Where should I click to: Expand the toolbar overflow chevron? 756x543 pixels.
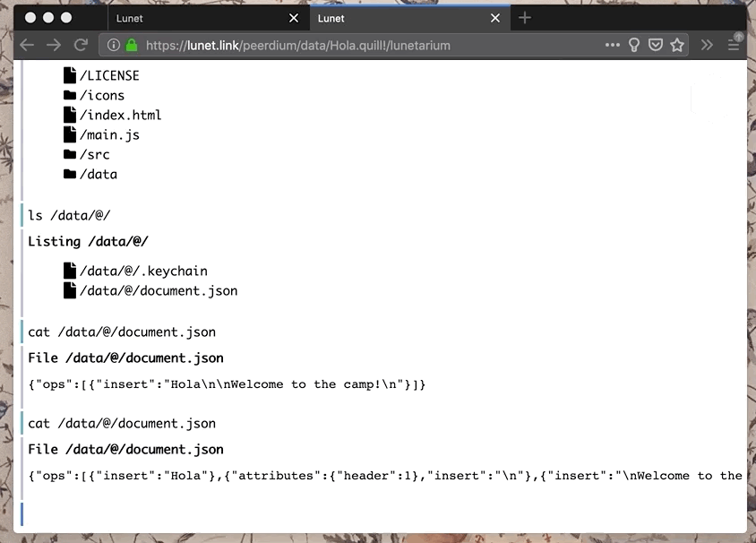[707, 45]
